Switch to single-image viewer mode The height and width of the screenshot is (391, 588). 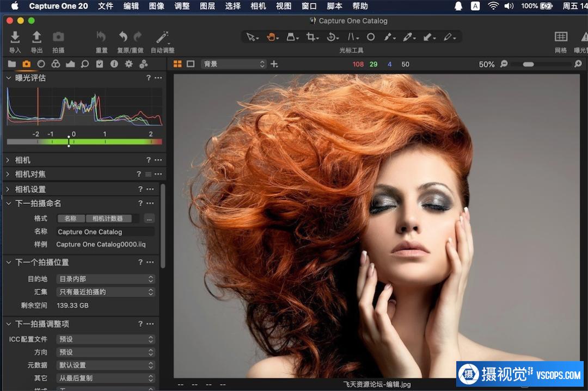point(191,64)
